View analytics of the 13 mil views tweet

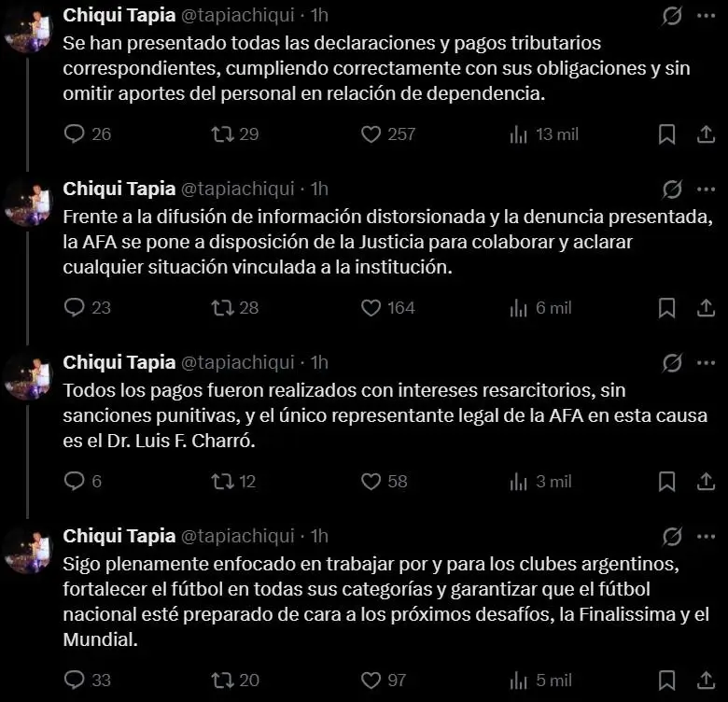pos(519,134)
